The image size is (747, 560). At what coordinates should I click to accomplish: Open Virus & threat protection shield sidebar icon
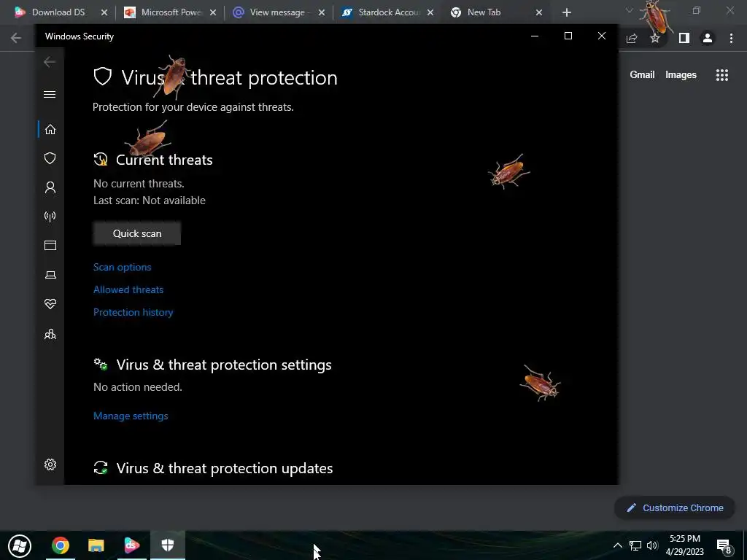pyautogui.click(x=50, y=158)
